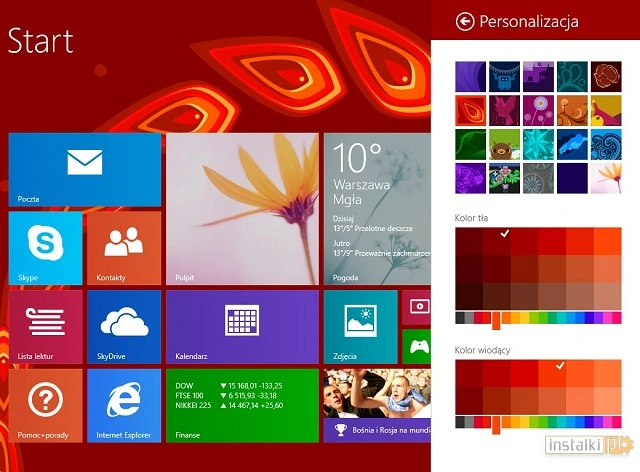The height and width of the screenshot is (472, 640).
Task: Open the Lista lektur tile
Action: (x=45, y=327)
